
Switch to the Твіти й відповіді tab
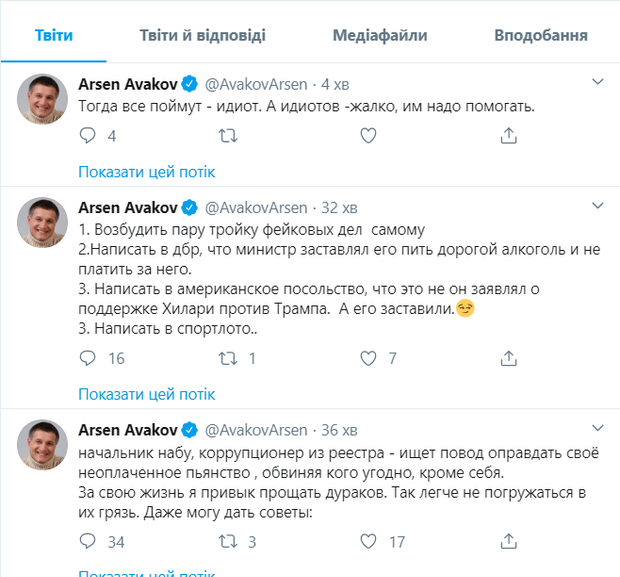pyautogui.click(x=203, y=36)
